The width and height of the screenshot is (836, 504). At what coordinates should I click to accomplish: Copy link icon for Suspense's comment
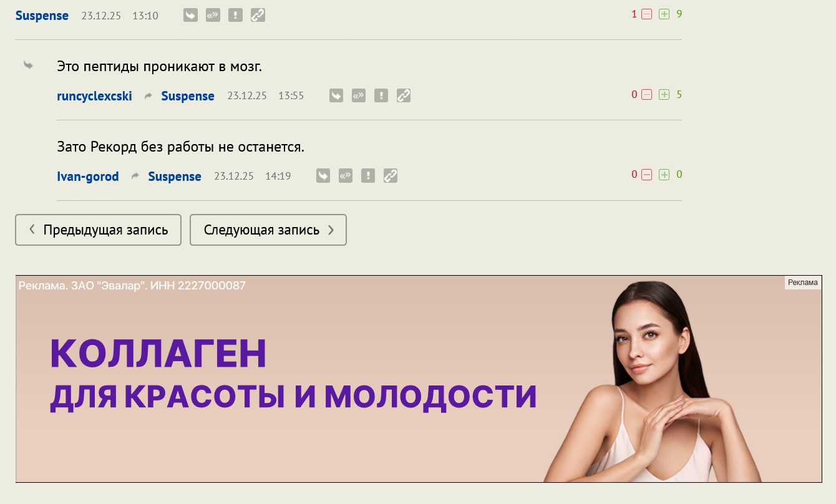pos(258,16)
